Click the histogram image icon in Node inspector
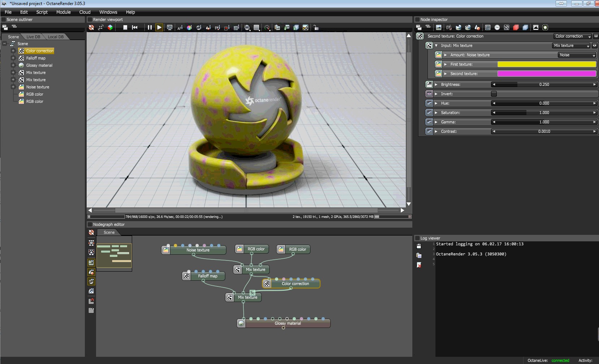This screenshot has width=599, height=364. click(x=536, y=27)
